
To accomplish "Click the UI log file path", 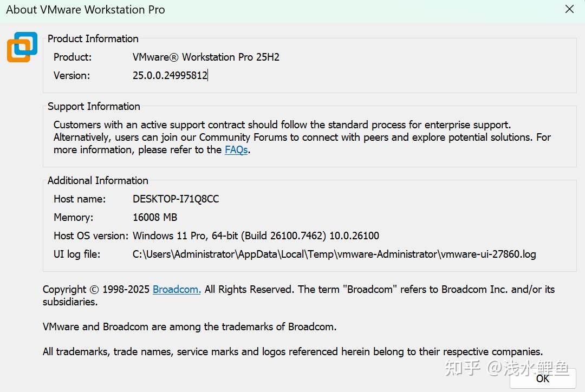I will [x=334, y=254].
